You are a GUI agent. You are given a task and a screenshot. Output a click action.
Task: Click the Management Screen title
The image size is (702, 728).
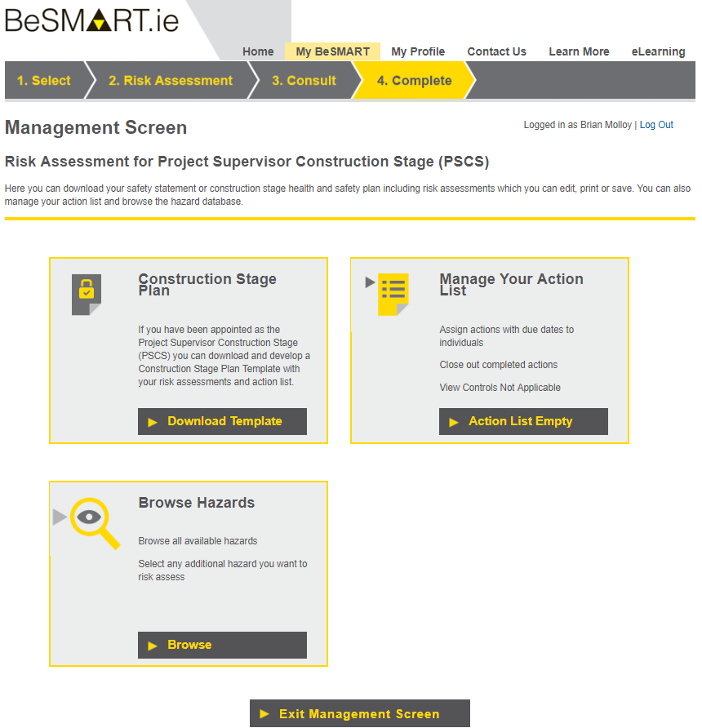pyautogui.click(x=96, y=127)
